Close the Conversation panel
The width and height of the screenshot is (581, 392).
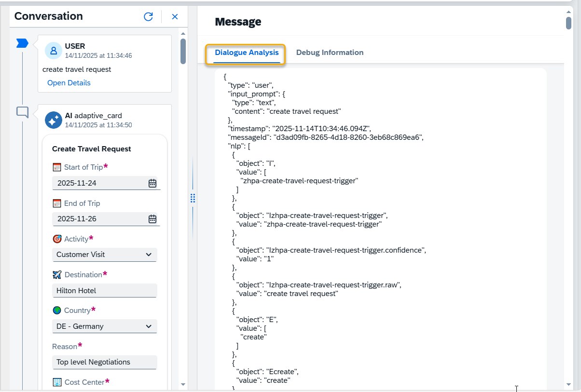tap(175, 17)
